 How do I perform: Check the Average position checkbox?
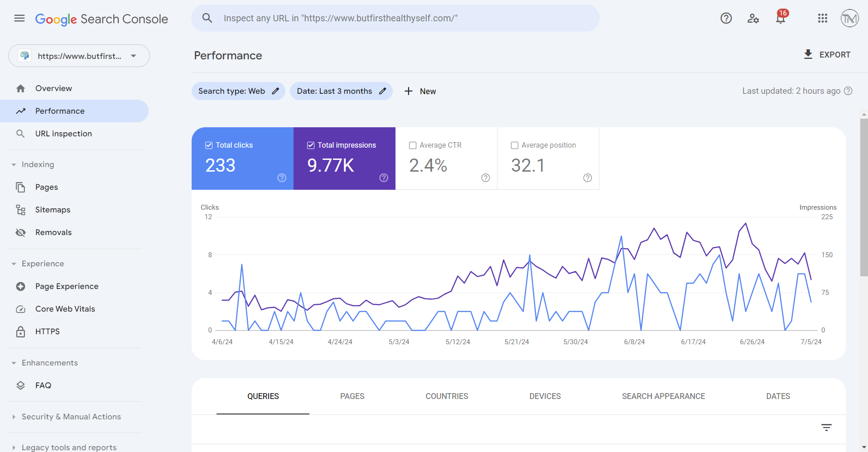(x=515, y=145)
